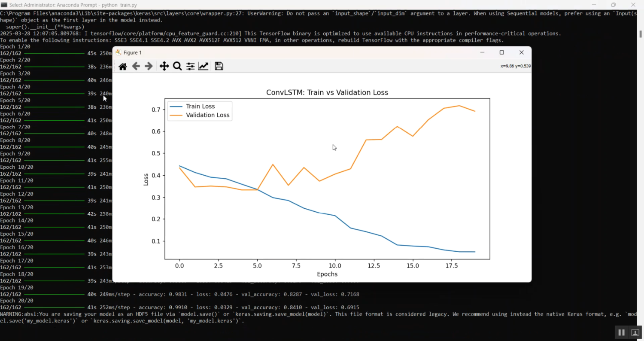Save the figure with disk icon
This screenshot has height=341, width=644.
219,66
